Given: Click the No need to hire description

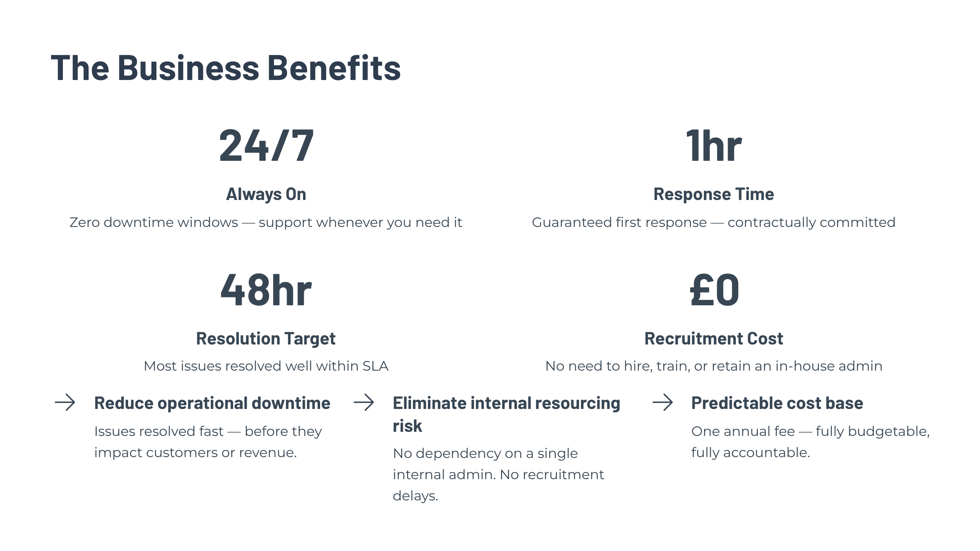Looking at the screenshot, I should 714,366.
